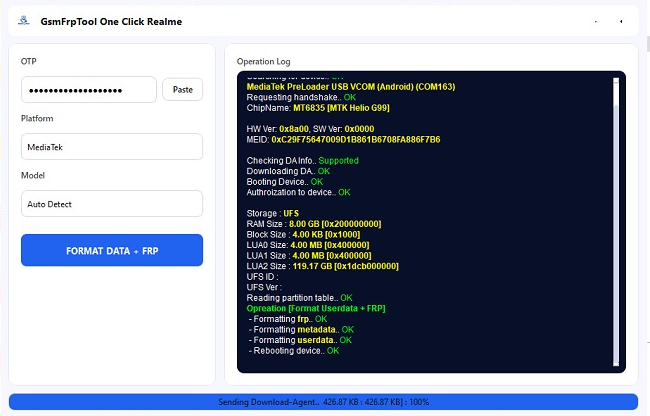Start FORMAT DATA + FRP operation
The height and width of the screenshot is (416, 650).
click(x=112, y=250)
